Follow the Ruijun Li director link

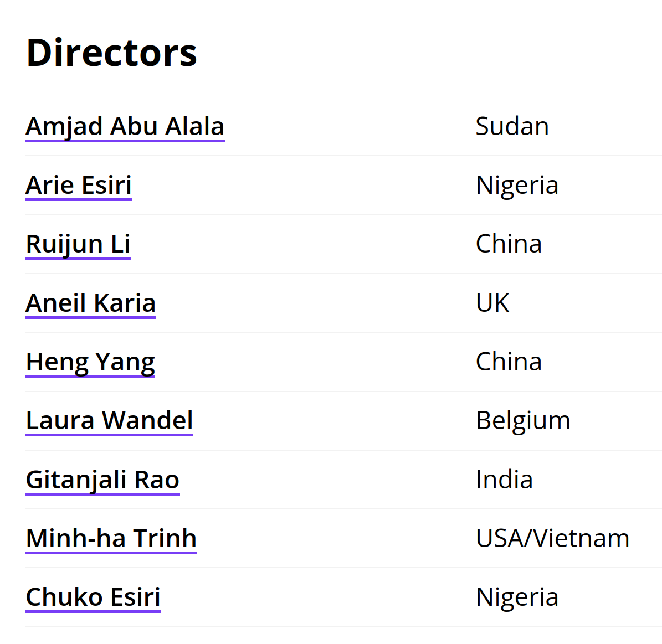point(78,244)
